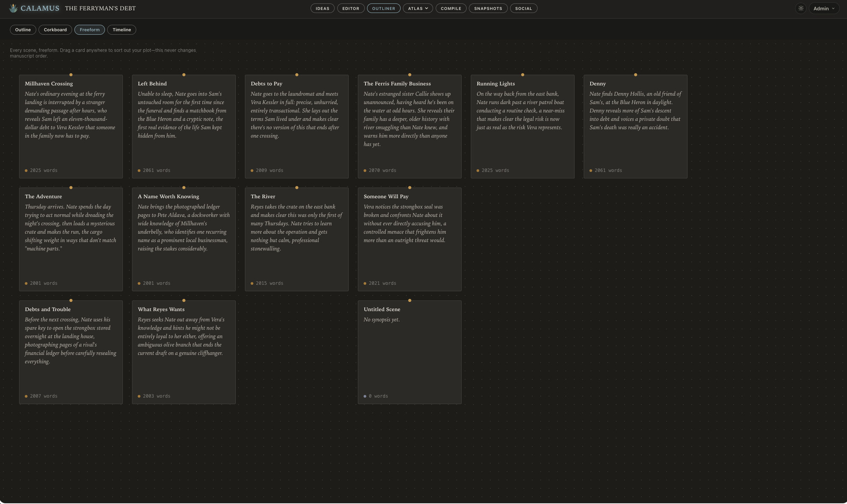
Task: Select the Freeform view tab
Action: click(x=90, y=30)
